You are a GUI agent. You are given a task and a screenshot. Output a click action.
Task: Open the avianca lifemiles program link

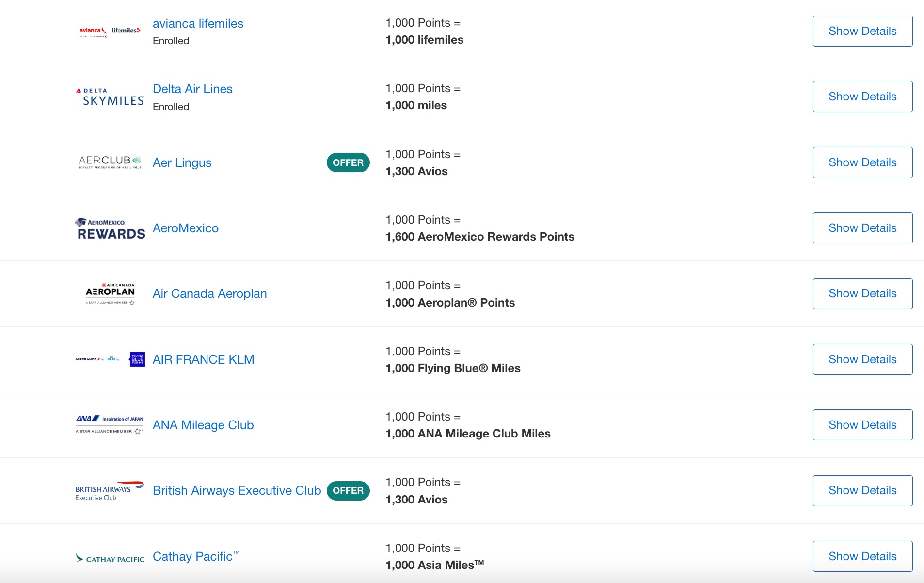click(198, 23)
